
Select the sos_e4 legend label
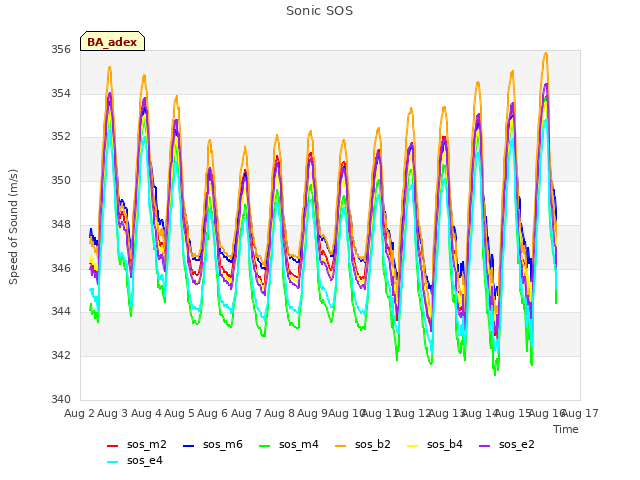tap(145, 460)
